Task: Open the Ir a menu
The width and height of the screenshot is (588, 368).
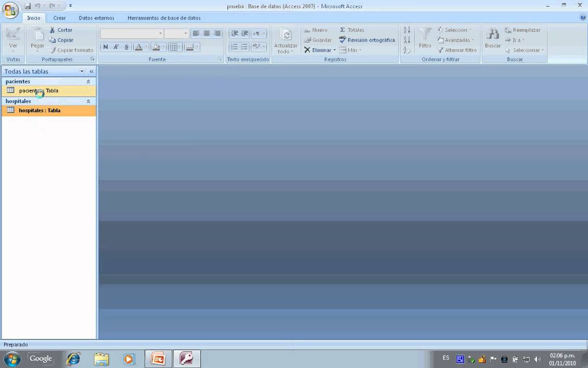Action: (x=514, y=40)
